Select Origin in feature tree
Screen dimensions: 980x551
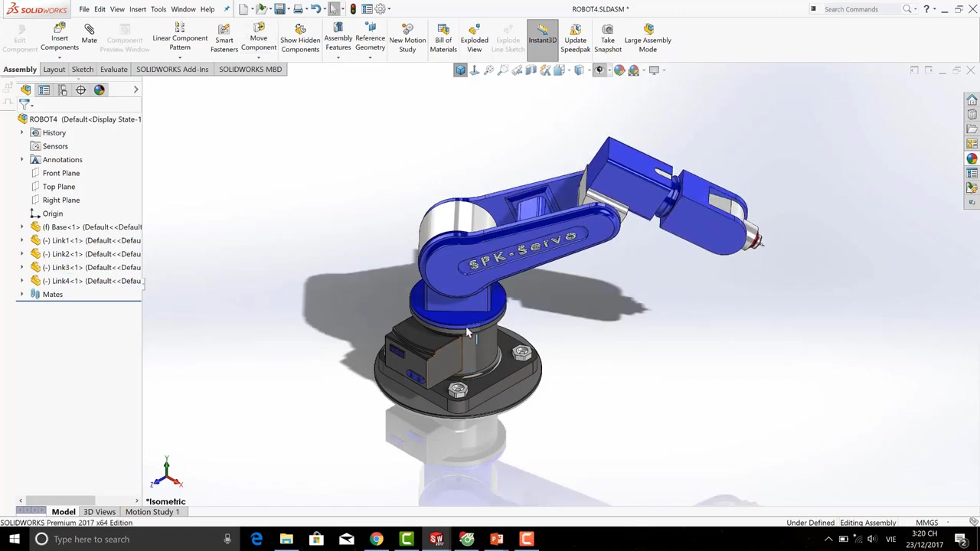(x=53, y=214)
